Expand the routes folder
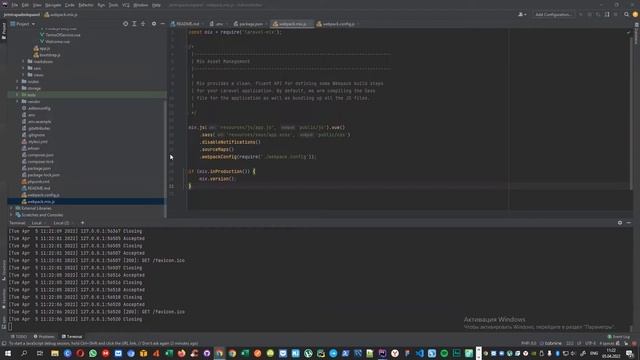This screenshot has width=640, height=360. coord(17,82)
